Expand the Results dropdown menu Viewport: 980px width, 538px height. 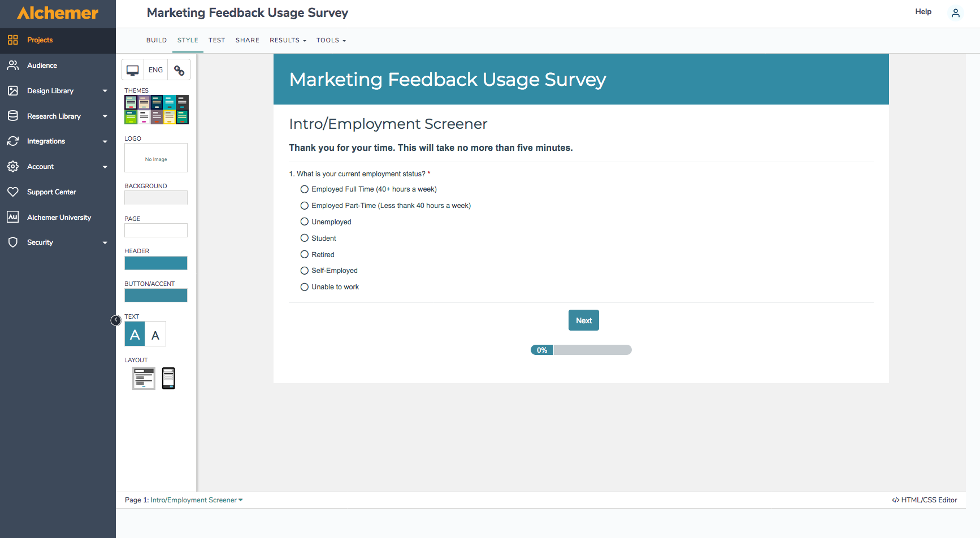coord(288,40)
